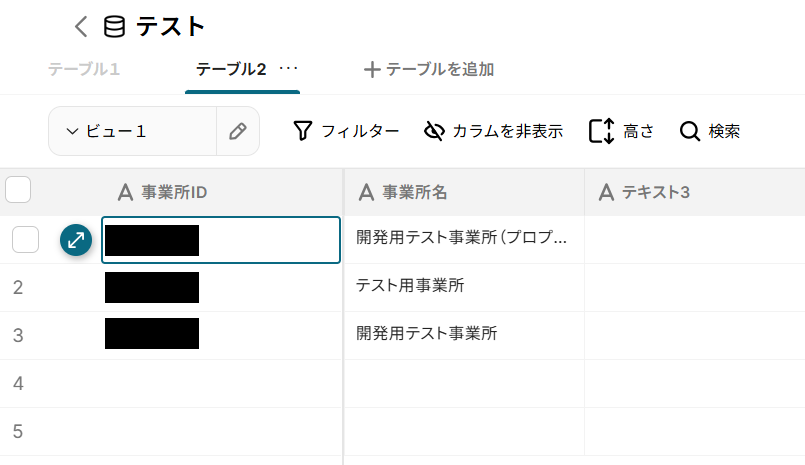
Task: Click row number 4
Action: (18, 384)
